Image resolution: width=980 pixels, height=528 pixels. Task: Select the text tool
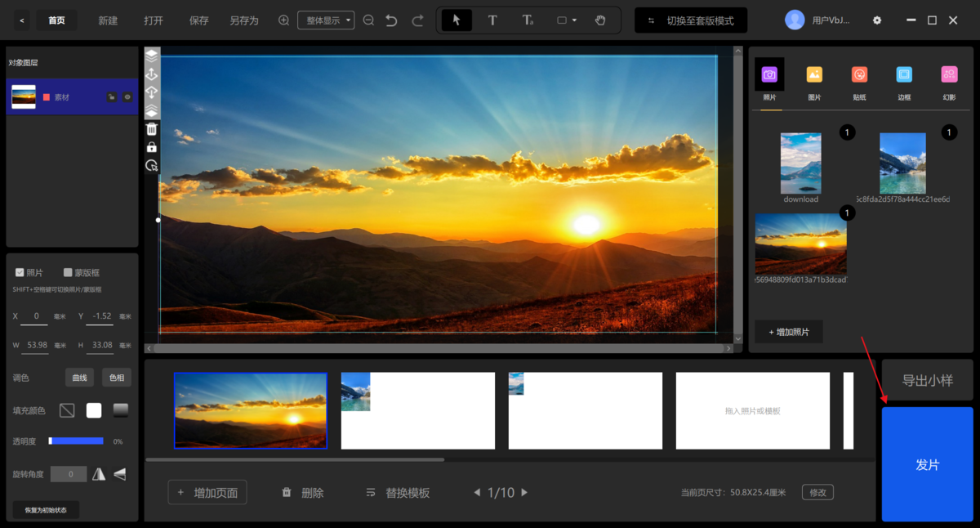click(x=492, y=20)
